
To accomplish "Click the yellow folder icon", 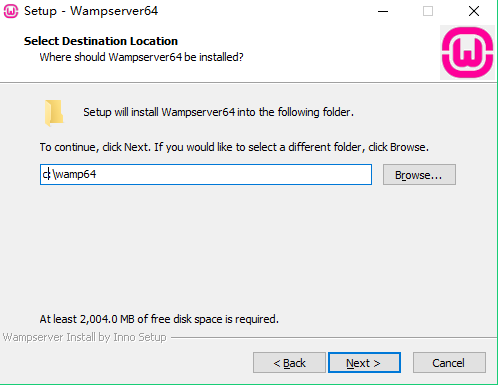I will tap(54, 113).
